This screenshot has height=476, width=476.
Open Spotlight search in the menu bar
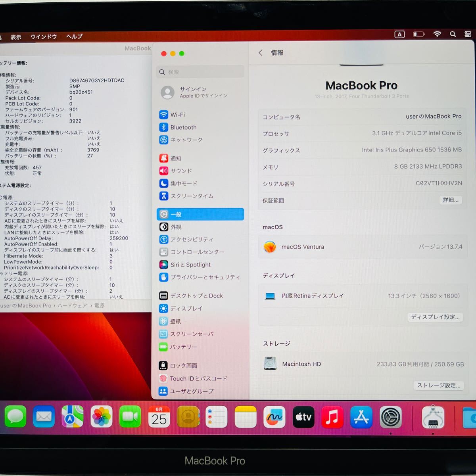453,35
